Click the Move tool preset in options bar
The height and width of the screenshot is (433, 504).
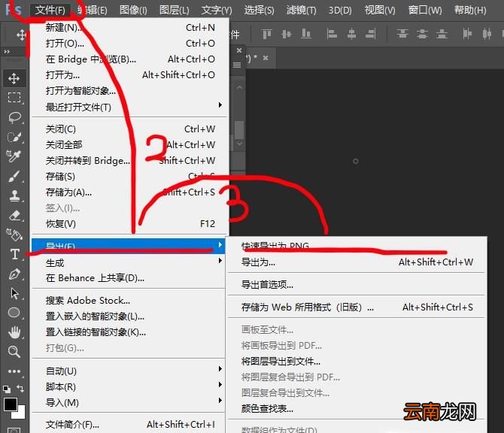coord(21,35)
